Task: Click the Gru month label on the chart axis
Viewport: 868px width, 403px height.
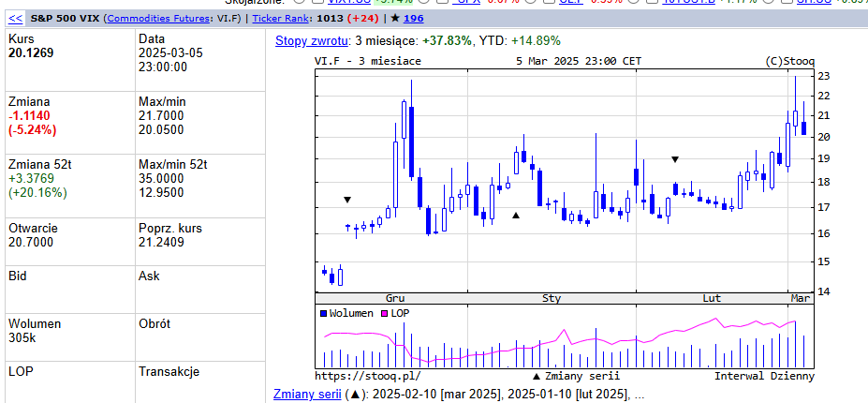Action: pyautogui.click(x=395, y=298)
